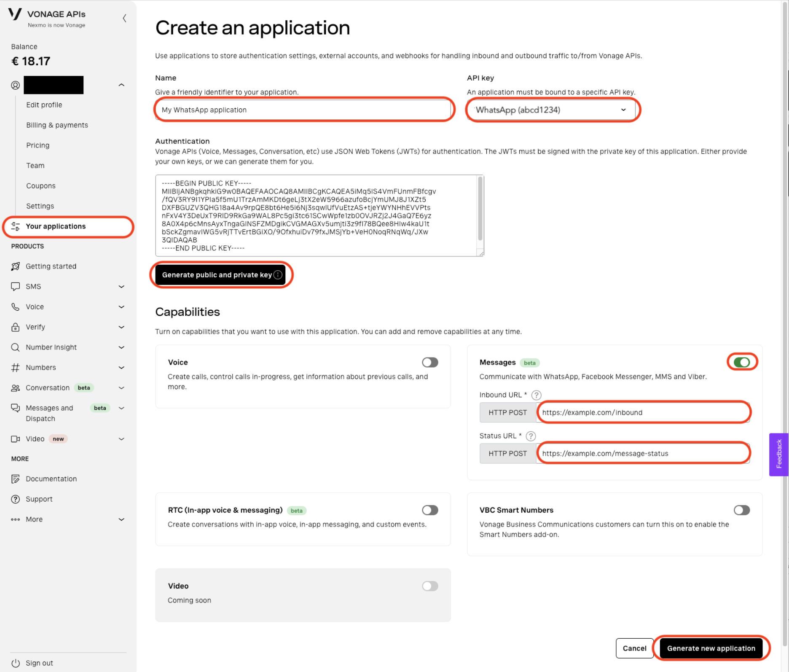This screenshot has height=672, width=789.
Task: Click the Getting started label
Action: pos(51,266)
